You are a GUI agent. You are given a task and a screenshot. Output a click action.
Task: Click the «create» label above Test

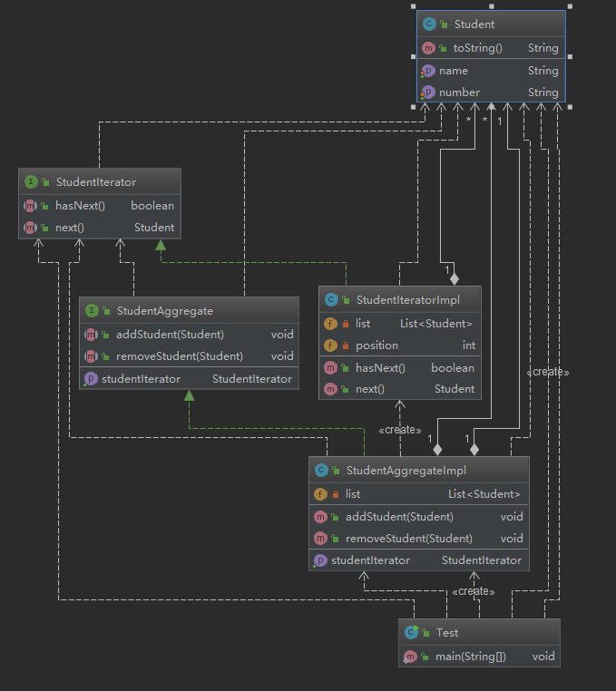click(x=474, y=591)
